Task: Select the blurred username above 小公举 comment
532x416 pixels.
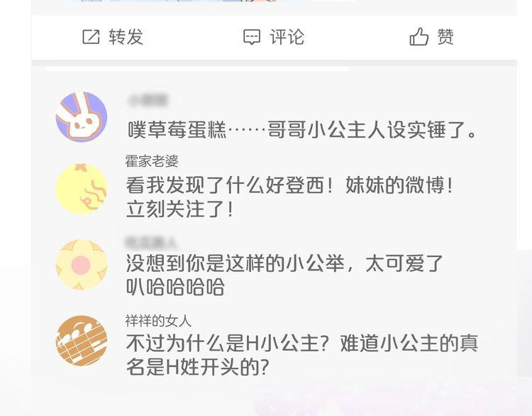Action: [151, 242]
